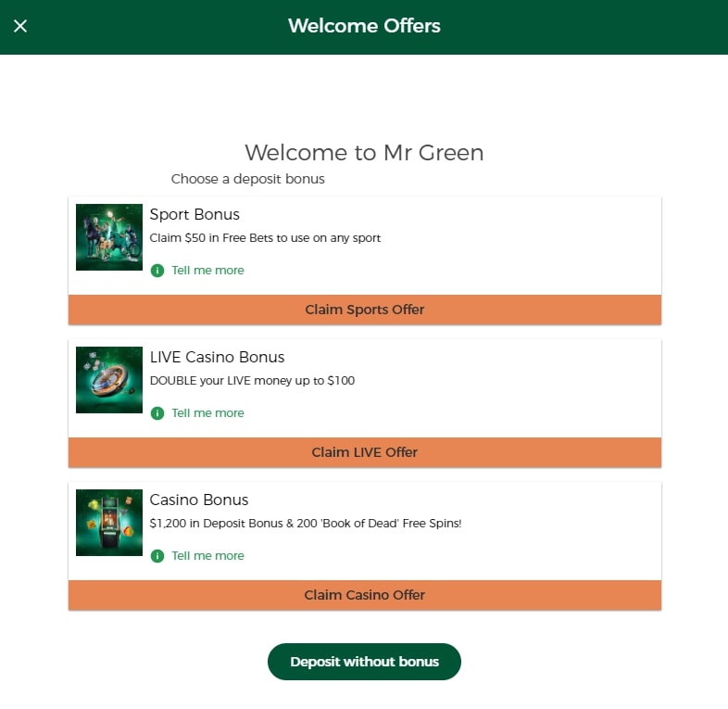The image size is (728, 709).
Task: Open Tell me more for Sport Bonus
Action: coord(207,271)
